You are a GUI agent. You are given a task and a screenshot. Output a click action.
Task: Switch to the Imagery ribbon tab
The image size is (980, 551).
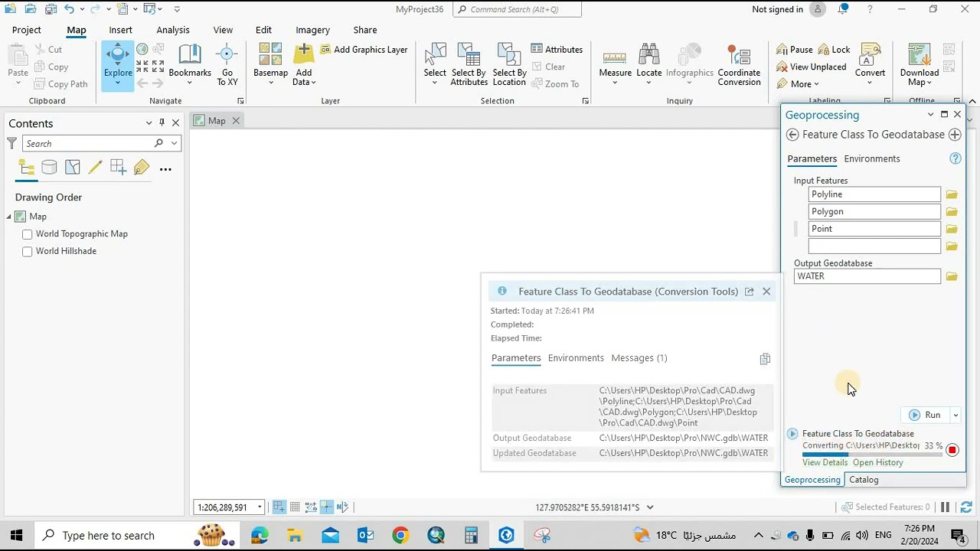312,30
